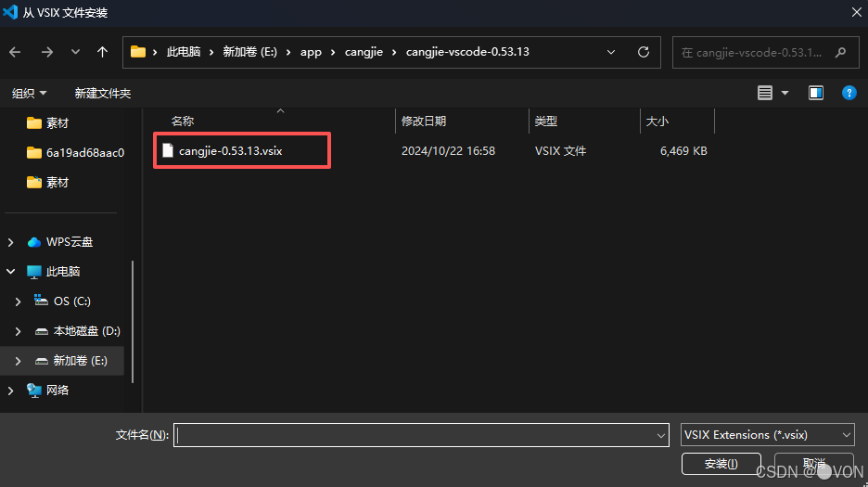Sort by 类型 column header
Image resolution: width=868 pixels, height=487 pixels.
tap(546, 122)
